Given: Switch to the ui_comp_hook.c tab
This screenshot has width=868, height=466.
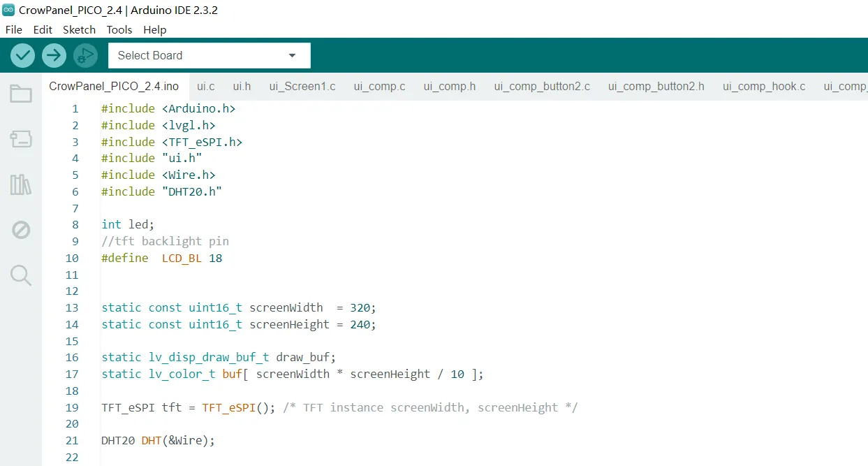Looking at the screenshot, I should [x=764, y=87].
